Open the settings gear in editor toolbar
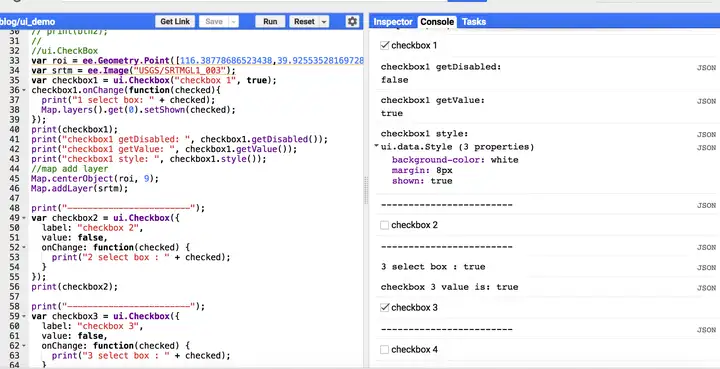 (352, 22)
